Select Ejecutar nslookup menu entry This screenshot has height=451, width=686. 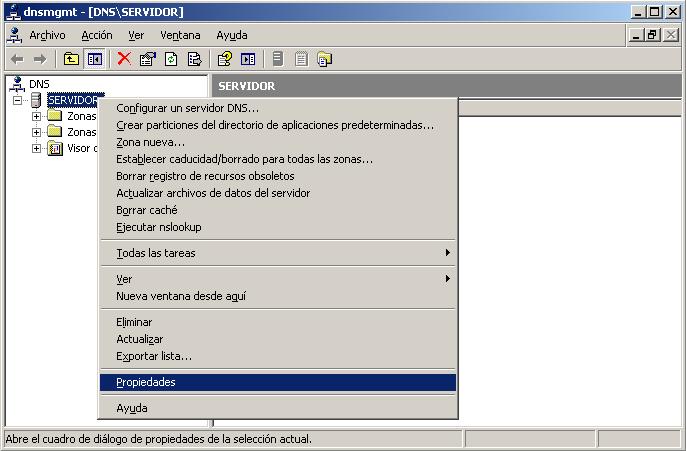158,227
